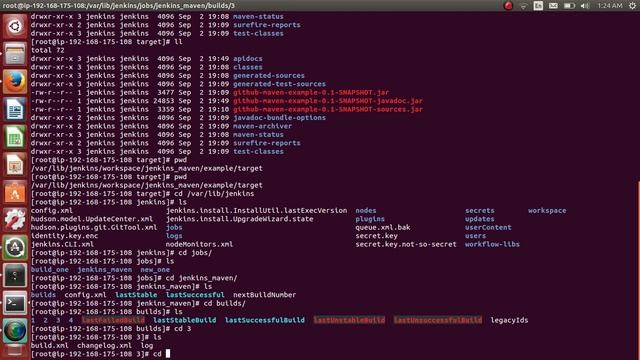Click the 'cd /var/lib/jenkins' command
The width and height of the screenshot is (640, 360).
point(214,193)
